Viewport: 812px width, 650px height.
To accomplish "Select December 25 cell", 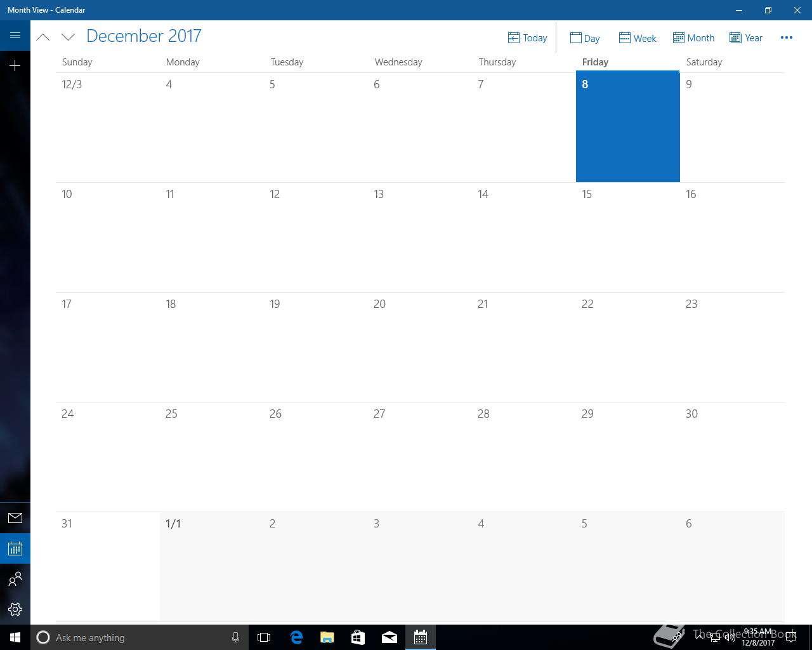I will coord(212,457).
